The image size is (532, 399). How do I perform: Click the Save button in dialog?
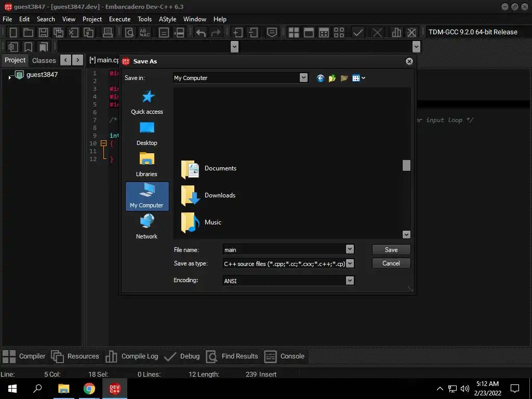coord(391,250)
